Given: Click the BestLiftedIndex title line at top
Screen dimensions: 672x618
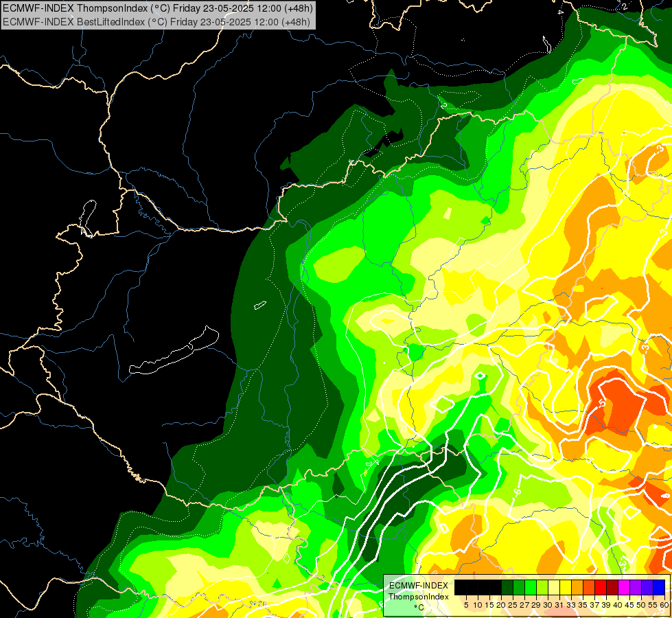Looking at the screenshot, I should point(157,21).
